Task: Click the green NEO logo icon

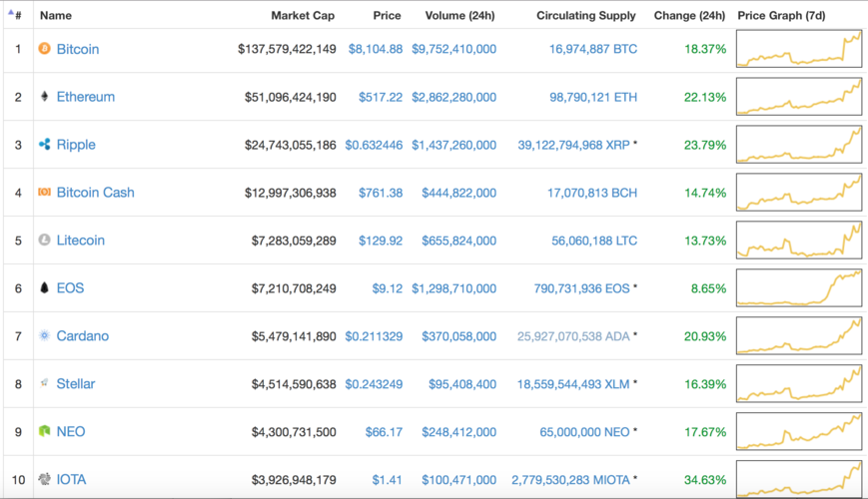Action: (44, 432)
